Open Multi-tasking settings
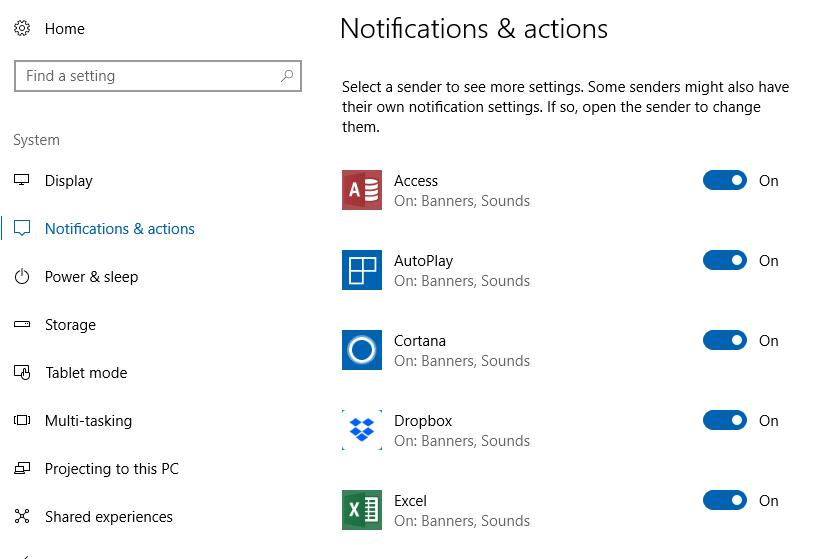 [x=88, y=421]
